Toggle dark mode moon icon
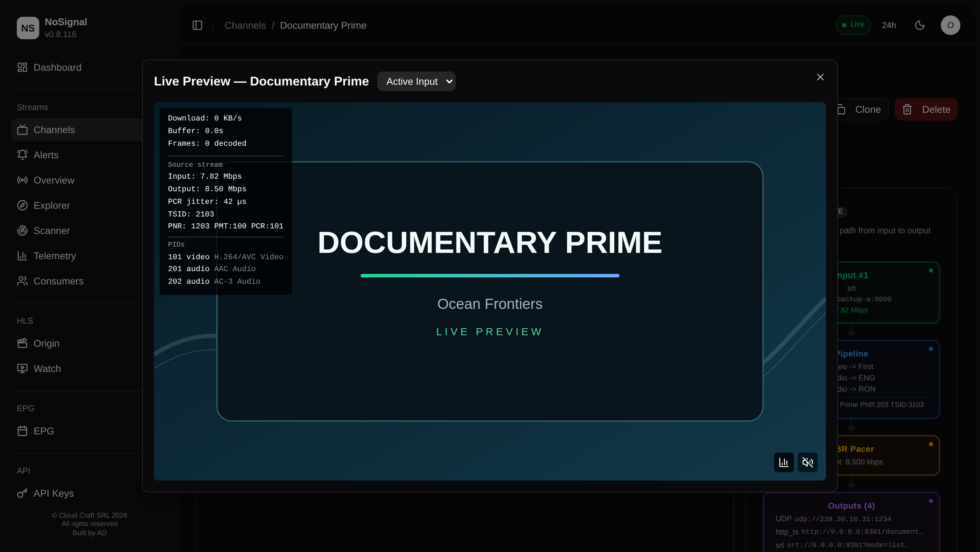Screen dimensions: 980x552 919,25
